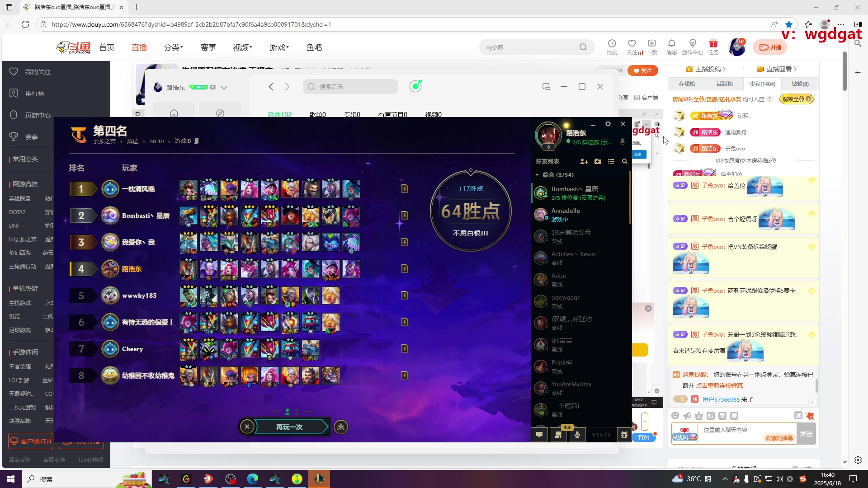Open Douyu 消息 messages bell icon
This screenshot has width=868, height=488.
672,47
